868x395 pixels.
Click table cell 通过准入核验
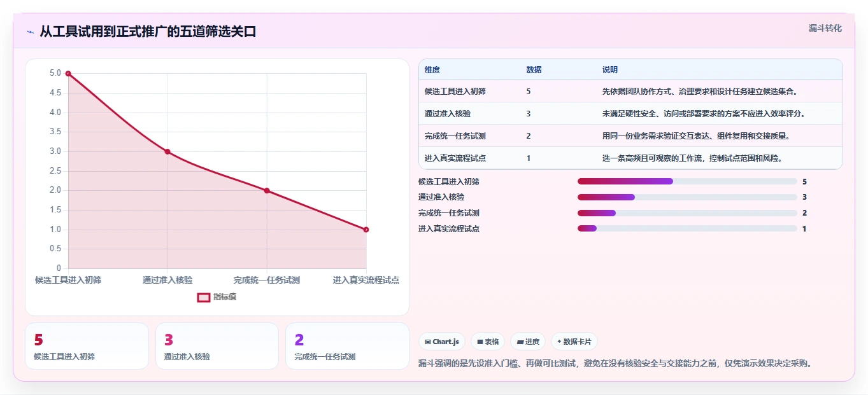(x=448, y=114)
